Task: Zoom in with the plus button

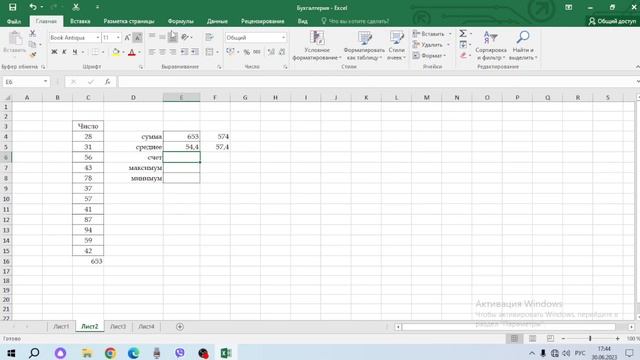Action: tap(618, 338)
